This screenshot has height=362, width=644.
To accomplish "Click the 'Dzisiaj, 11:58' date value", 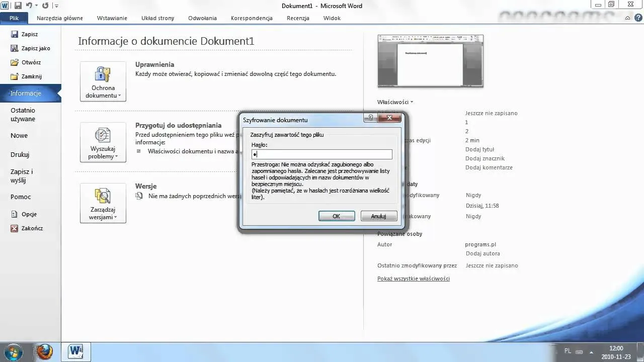I will click(482, 206).
